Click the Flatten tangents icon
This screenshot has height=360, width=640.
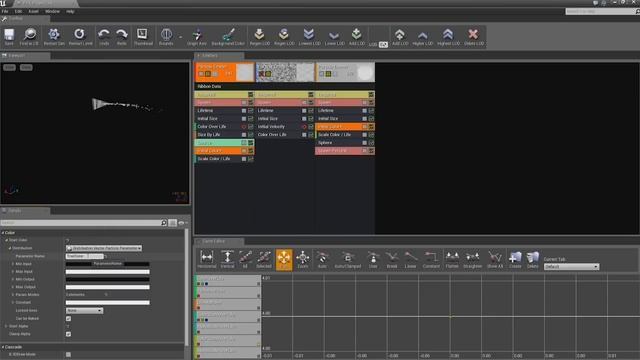(x=452, y=258)
